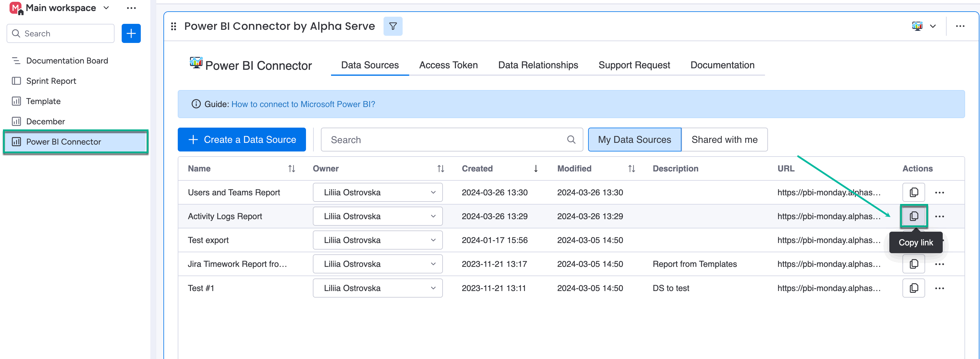Image resolution: width=980 pixels, height=359 pixels.
Task: Click Create a Data Source
Action: click(242, 140)
